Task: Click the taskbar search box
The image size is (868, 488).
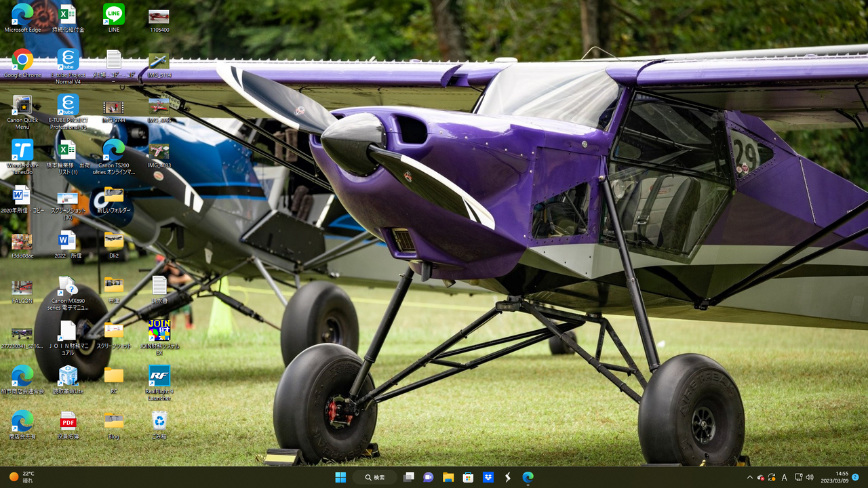Action: tap(374, 477)
